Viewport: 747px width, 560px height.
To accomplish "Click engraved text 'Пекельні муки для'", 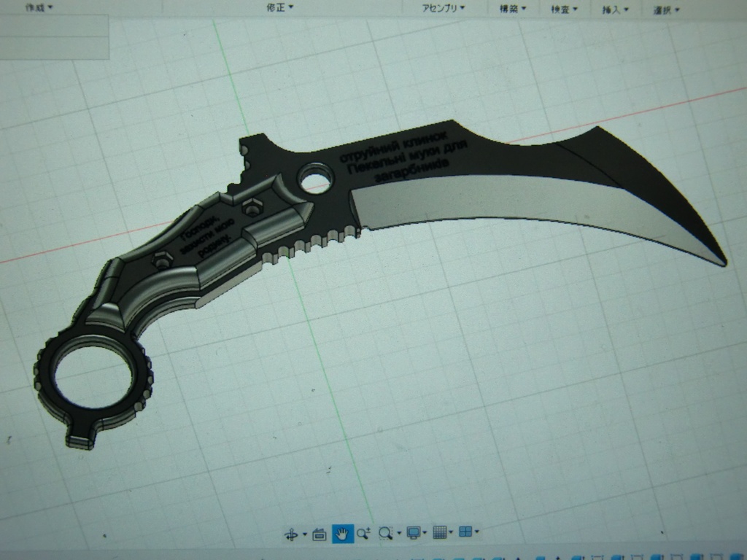I will pyautogui.click(x=407, y=158).
